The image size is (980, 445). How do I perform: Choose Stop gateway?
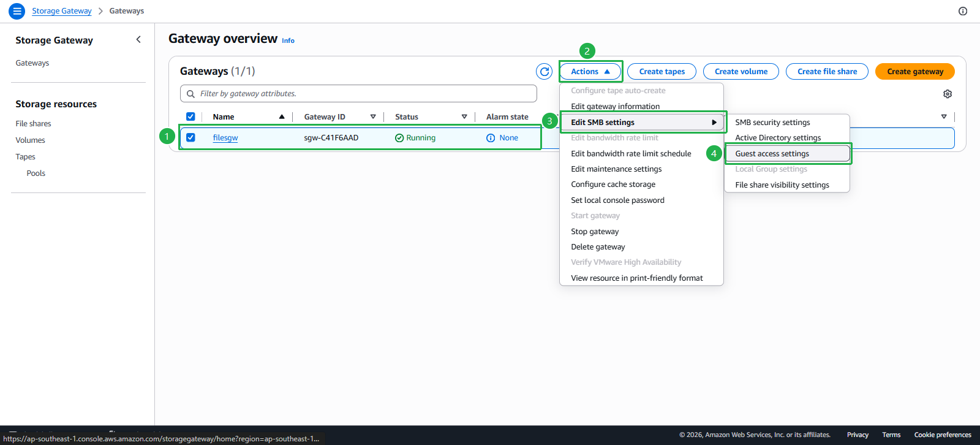(x=595, y=232)
